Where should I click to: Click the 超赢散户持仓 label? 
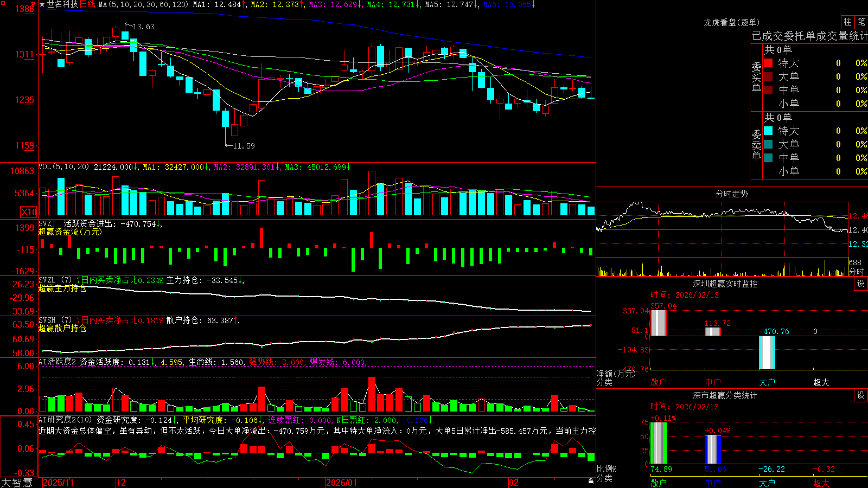(x=62, y=328)
